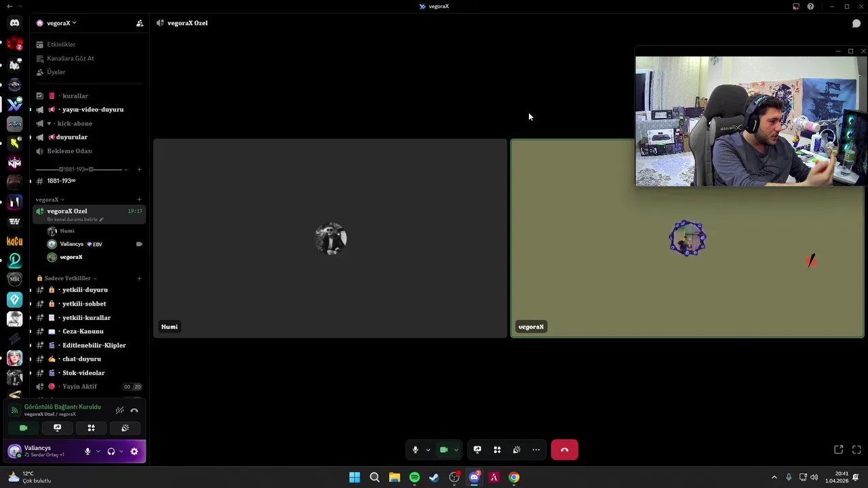
Task: Select the KoGu server icon
Action: point(14,241)
